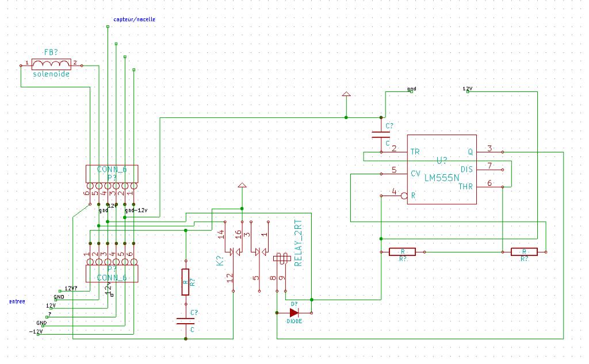This screenshot has height=364, width=589.
Task: Select the diode symbol D?
Action: [x=294, y=313]
